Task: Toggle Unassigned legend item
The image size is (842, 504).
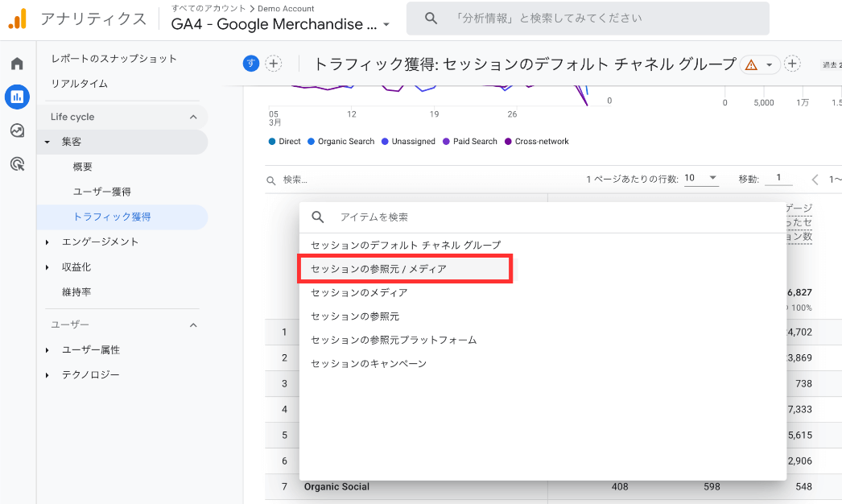Action: click(408, 142)
